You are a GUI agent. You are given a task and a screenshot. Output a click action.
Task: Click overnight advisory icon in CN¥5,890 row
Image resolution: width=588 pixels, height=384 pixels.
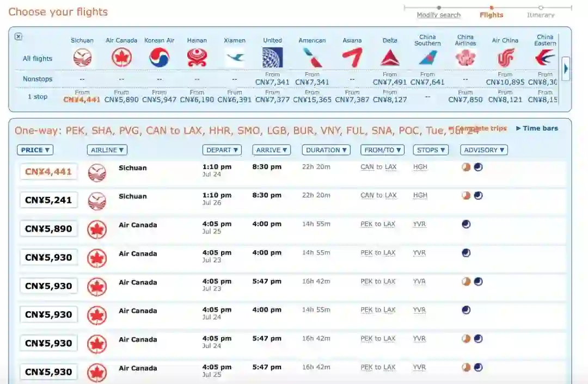tap(466, 224)
